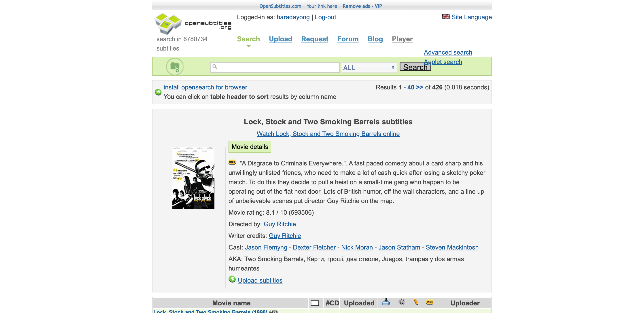Screen dimensions: 644x313
Task: Click the green arrow icon by Upload subtitles
Action: 232,279
